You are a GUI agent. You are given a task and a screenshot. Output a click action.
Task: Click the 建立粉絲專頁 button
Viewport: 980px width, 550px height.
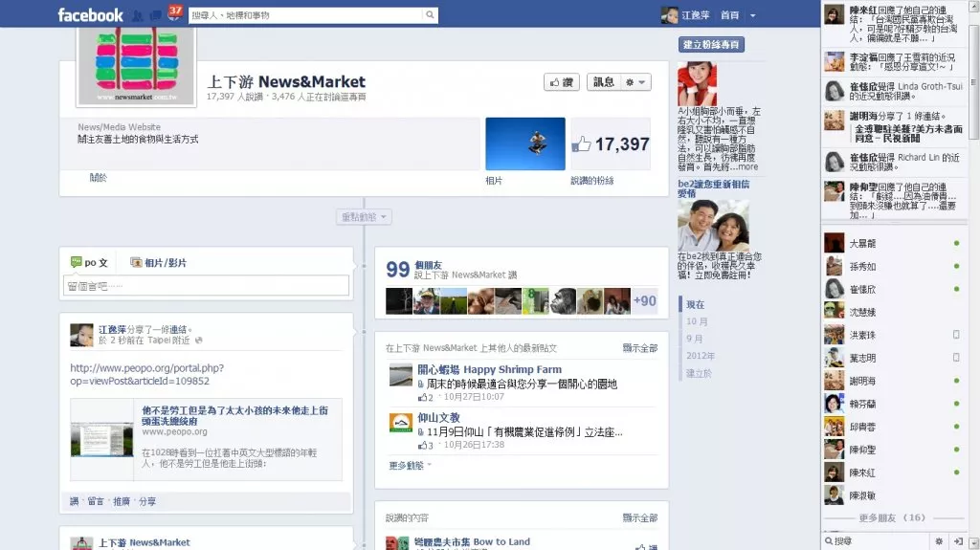tap(711, 44)
